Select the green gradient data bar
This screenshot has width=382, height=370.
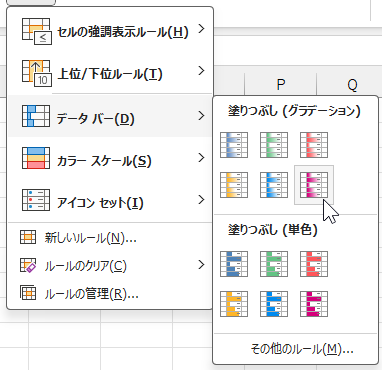point(274,145)
